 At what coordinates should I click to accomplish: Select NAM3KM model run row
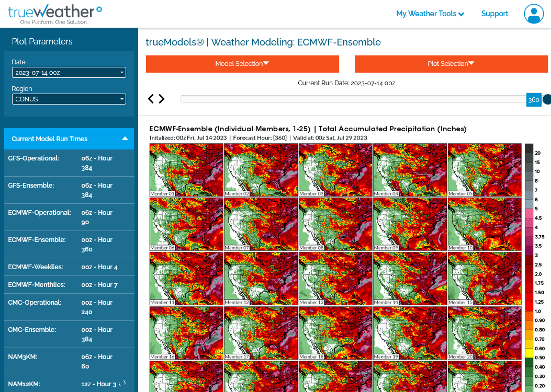(x=69, y=362)
